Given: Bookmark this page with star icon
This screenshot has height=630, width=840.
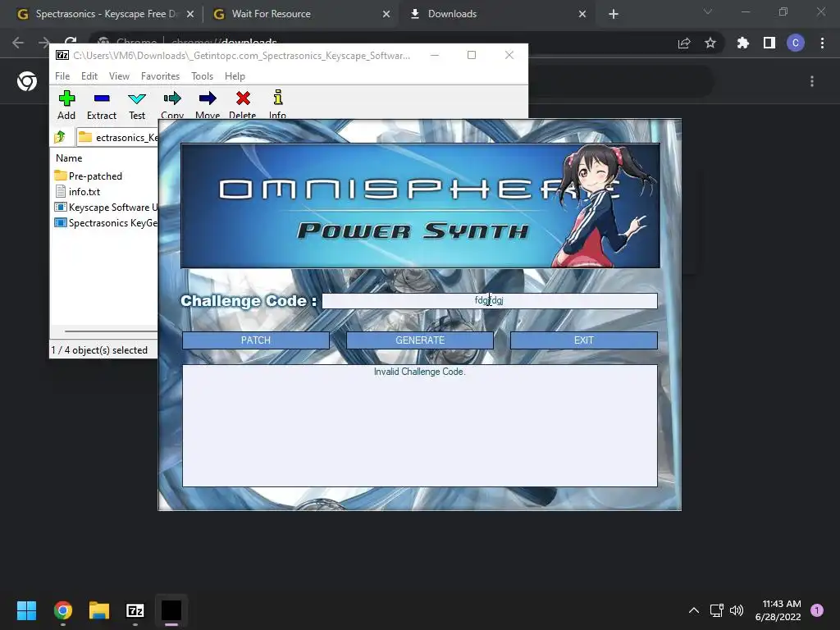Looking at the screenshot, I should 710,43.
